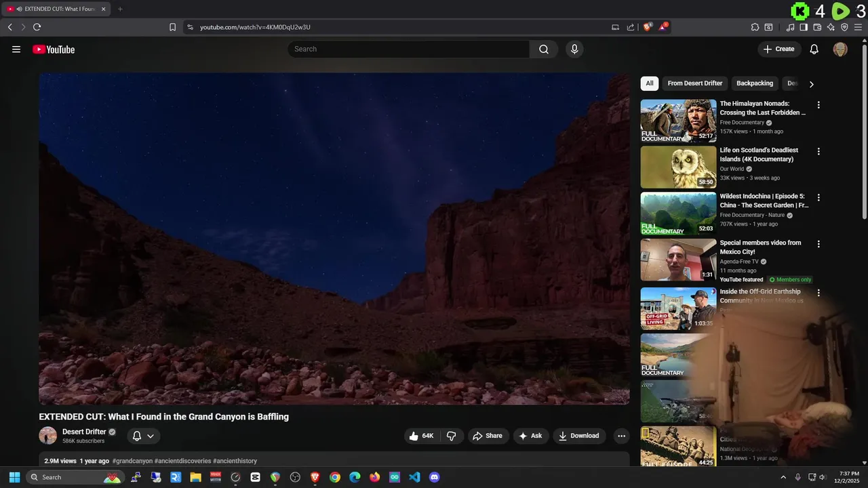Click the video player frame

(334, 239)
